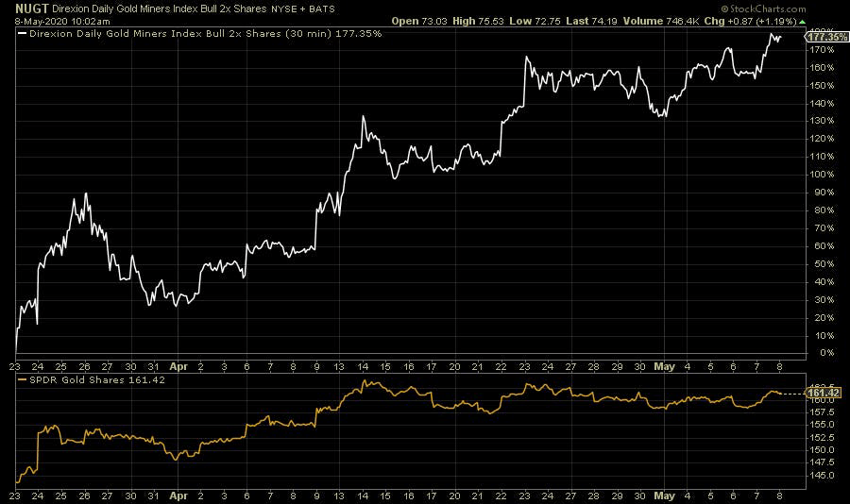Click the 'SPDR Gold Shares 161.42' legend
This screenshot has height=504, width=850.
(x=97, y=380)
